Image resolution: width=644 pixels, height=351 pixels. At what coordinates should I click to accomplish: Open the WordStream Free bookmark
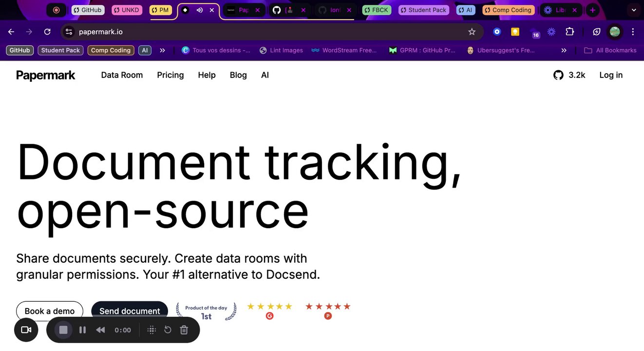click(x=344, y=50)
